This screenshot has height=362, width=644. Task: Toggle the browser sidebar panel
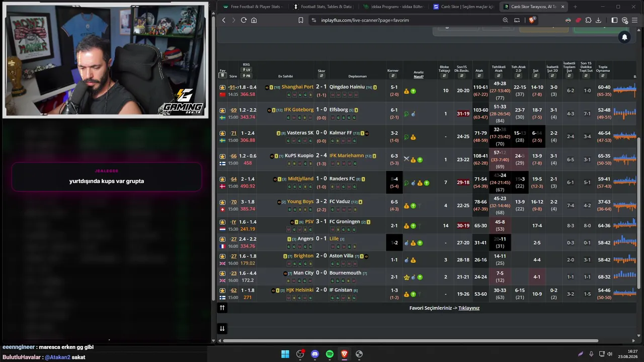(614, 20)
